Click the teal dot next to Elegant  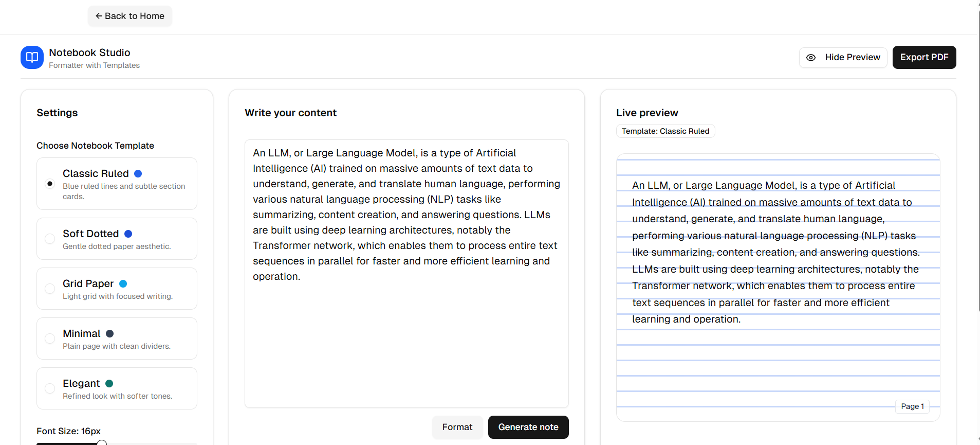tap(109, 384)
